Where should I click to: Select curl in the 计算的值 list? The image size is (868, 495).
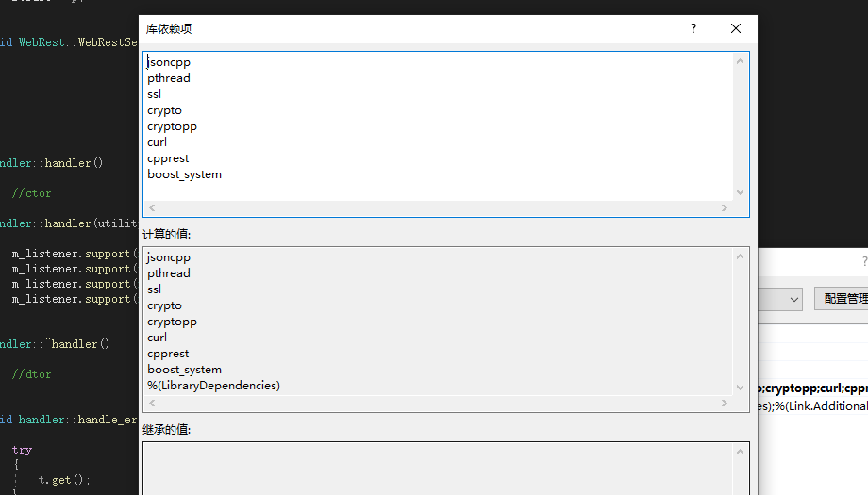pos(157,338)
